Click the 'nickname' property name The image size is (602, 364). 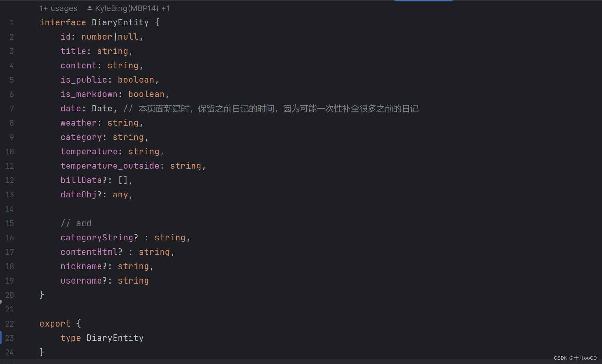point(81,266)
